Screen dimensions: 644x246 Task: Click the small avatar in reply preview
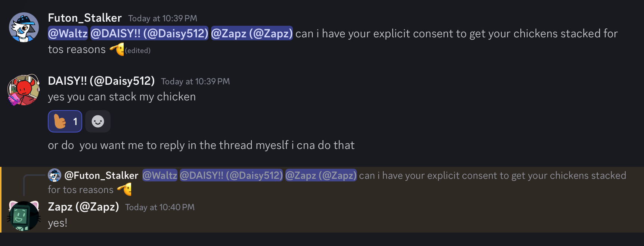coord(55,175)
